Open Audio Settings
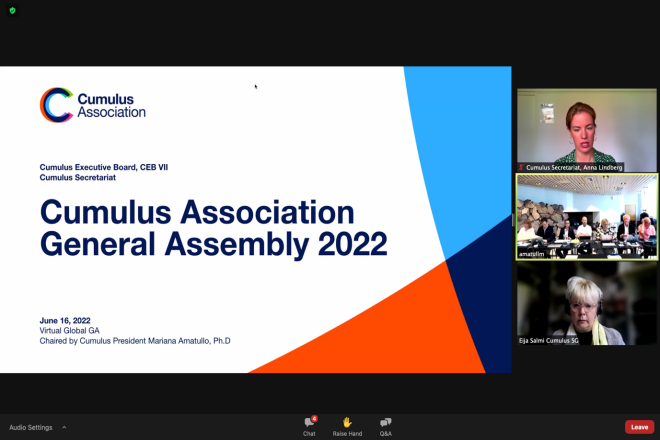 coord(31,427)
